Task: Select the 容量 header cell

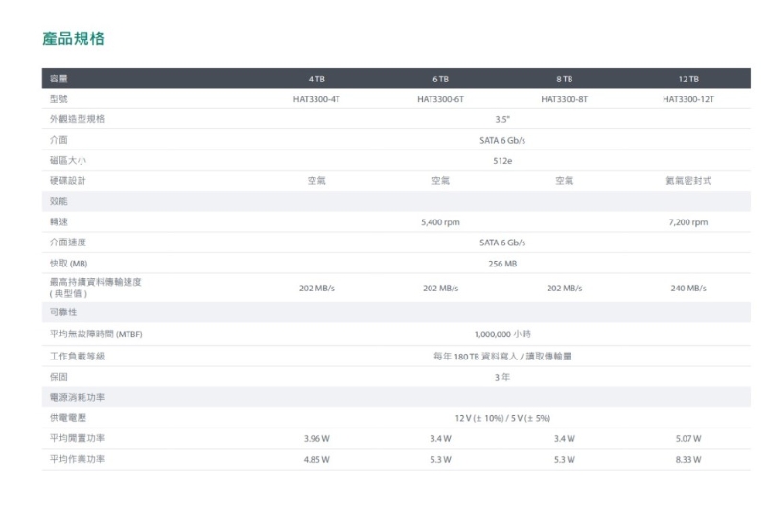Action: pyautogui.click(x=58, y=79)
